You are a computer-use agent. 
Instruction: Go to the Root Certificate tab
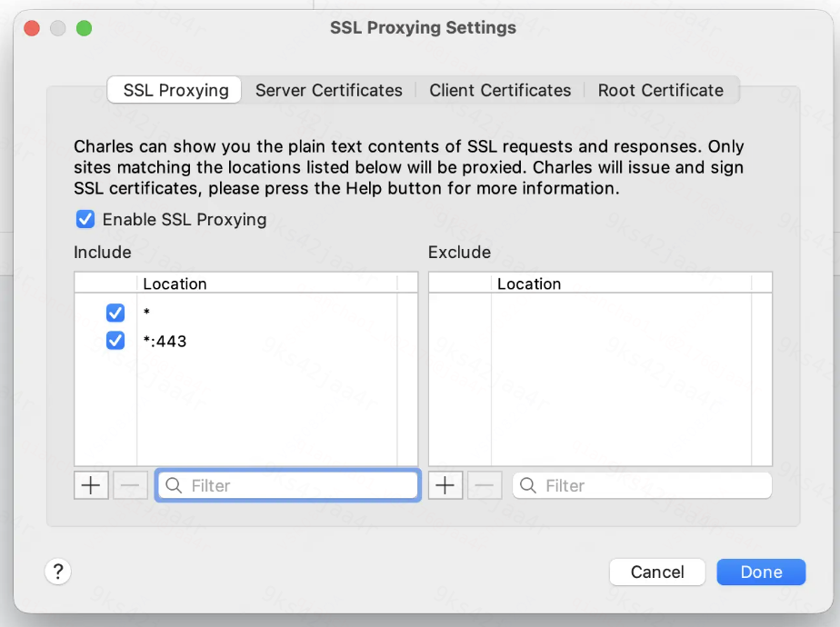pos(661,90)
